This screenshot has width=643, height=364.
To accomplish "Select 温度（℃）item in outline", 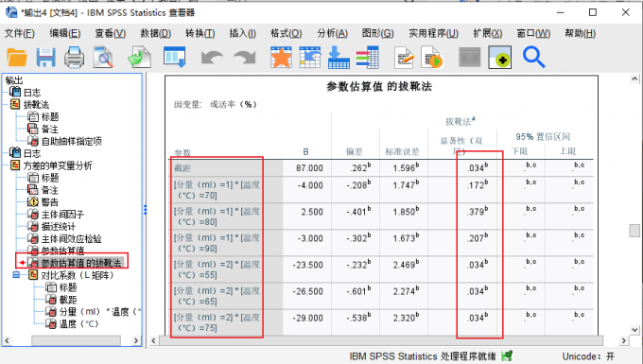I will tap(78, 324).
